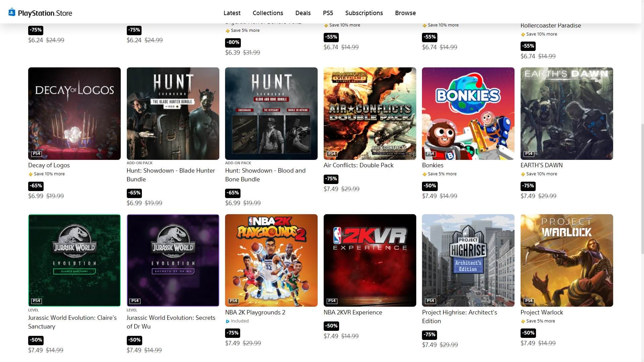Click the PS Plus icon under Project Warlock

pos(523,321)
